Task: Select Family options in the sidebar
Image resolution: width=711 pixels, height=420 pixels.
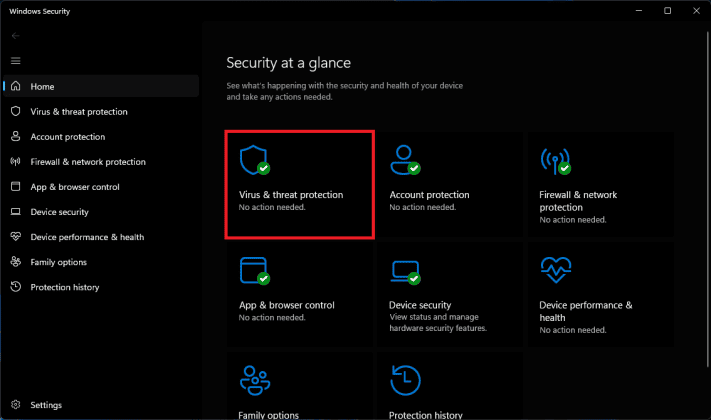Action: point(58,262)
